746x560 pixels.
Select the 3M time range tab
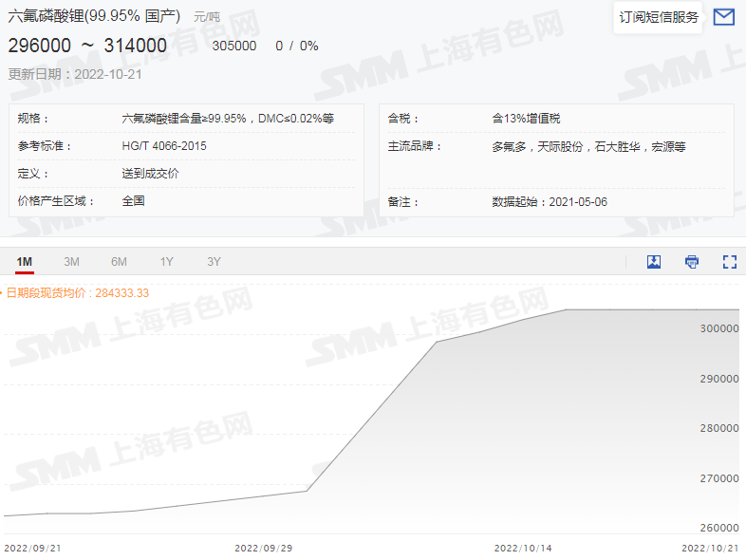(71, 262)
